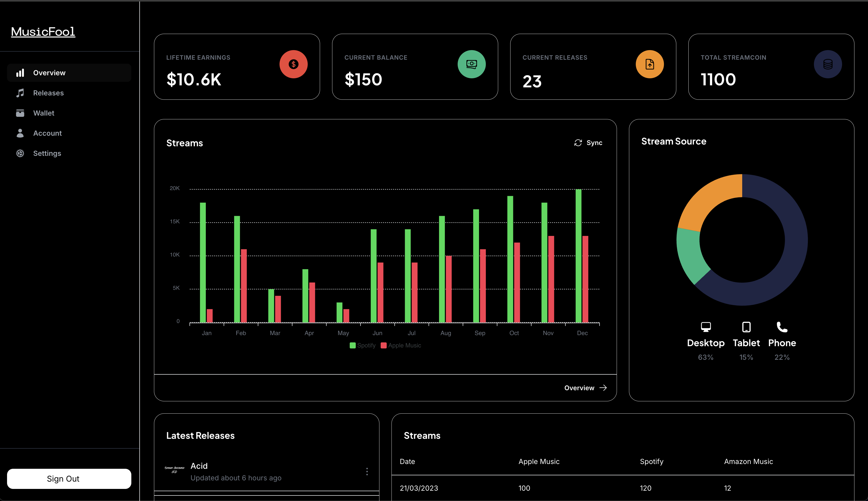Open the Acid release options menu
868x501 pixels.
367,471
